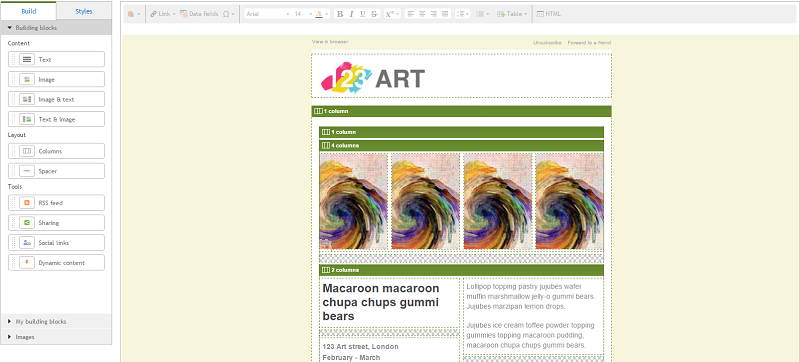Select the Image building block
Screen dimensions: 800x362
57,79
